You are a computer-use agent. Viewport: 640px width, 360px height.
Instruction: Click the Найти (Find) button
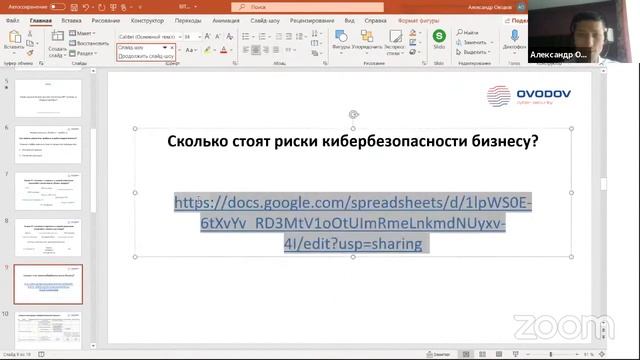pos(467,32)
